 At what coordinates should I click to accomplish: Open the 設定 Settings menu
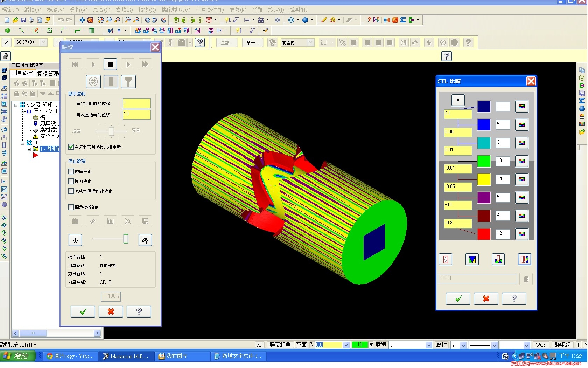[x=276, y=10]
